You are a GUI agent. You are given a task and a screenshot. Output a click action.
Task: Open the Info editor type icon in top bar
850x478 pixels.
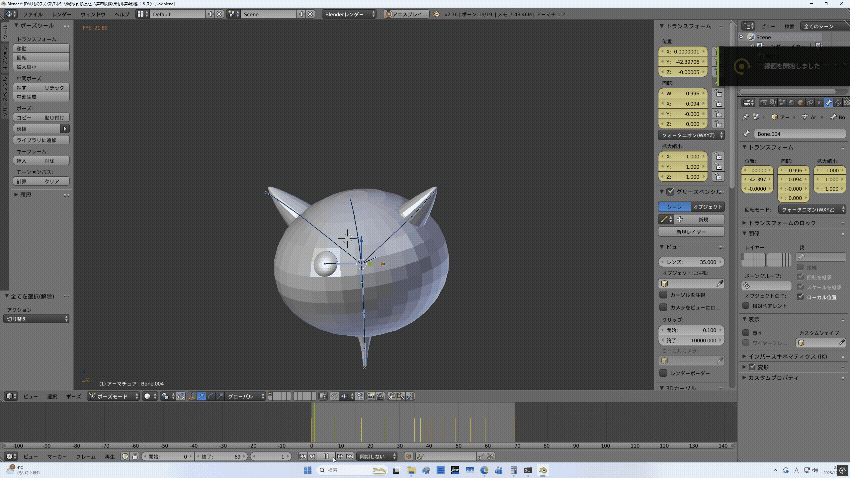[x=10, y=14]
